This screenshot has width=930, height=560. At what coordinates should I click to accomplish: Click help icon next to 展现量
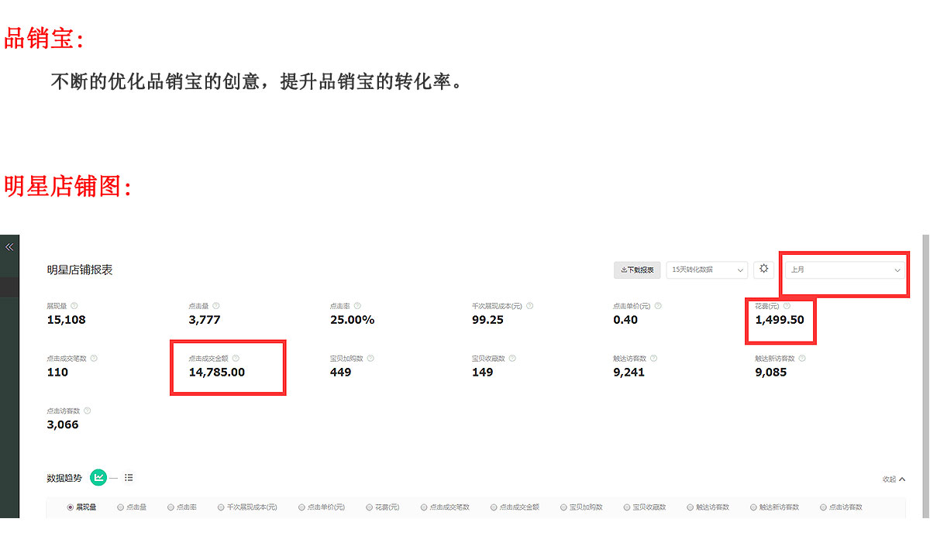click(x=74, y=306)
